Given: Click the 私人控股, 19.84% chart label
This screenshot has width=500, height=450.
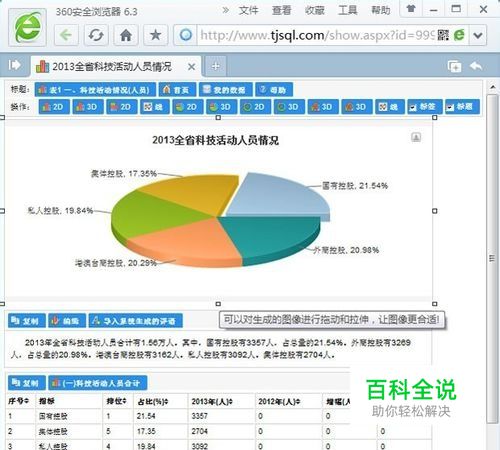Looking at the screenshot, I should (60, 210).
